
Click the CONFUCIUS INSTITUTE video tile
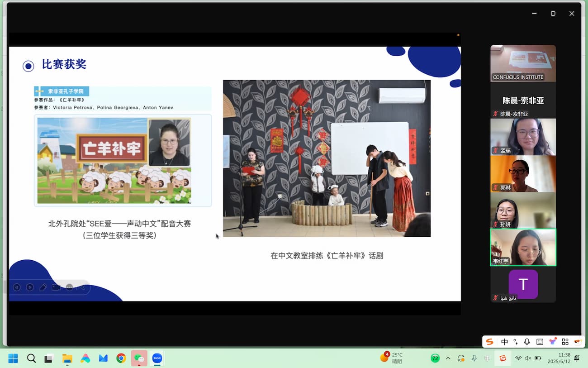pyautogui.click(x=523, y=63)
